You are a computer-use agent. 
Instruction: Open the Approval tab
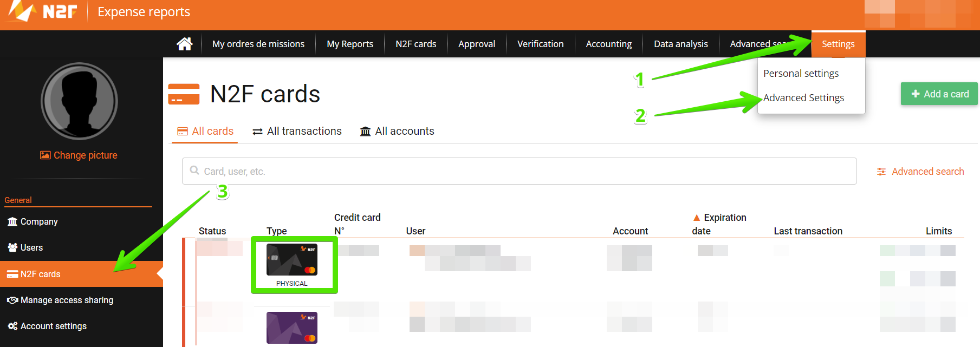point(477,44)
